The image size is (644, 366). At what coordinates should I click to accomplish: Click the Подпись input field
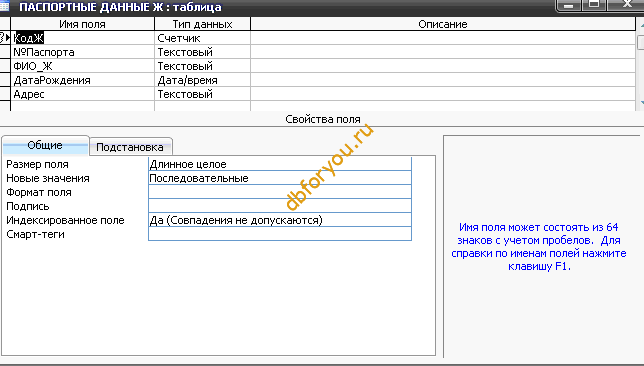point(280,206)
